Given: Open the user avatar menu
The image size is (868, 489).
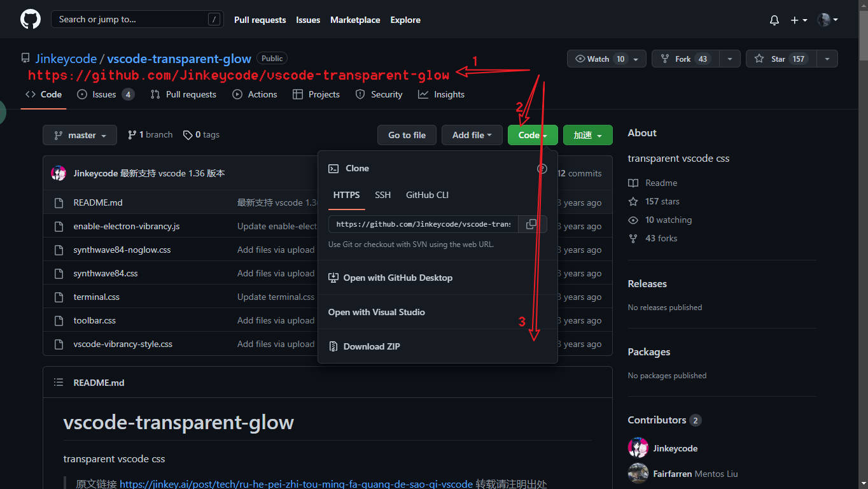Looking at the screenshot, I should [827, 20].
